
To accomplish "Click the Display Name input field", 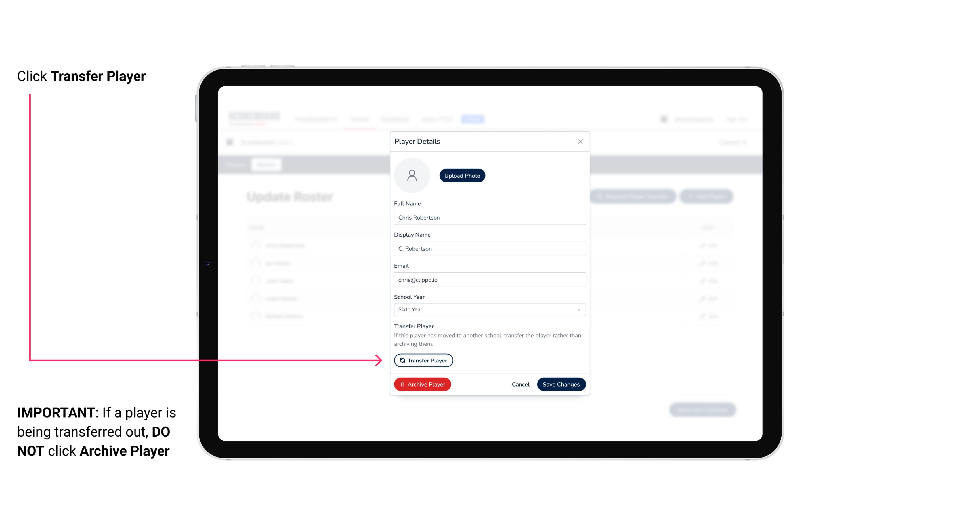I will [x=489, y=248].
